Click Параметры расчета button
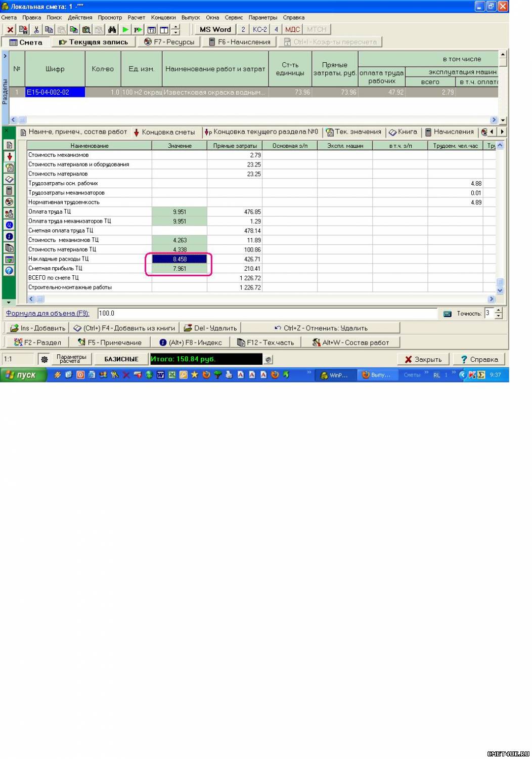Image resolution: width=532 pixels, height=759 pixels. (x=71, y=359)
